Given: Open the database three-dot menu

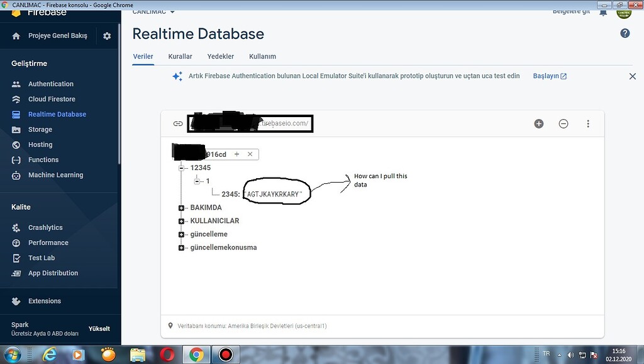Looking at the screenshot, I should [588, 124].
